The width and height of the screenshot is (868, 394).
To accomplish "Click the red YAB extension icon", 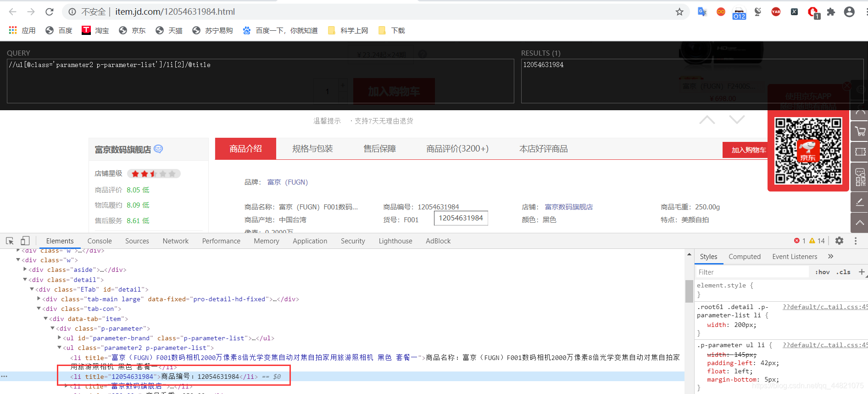I will pos(776,11).
